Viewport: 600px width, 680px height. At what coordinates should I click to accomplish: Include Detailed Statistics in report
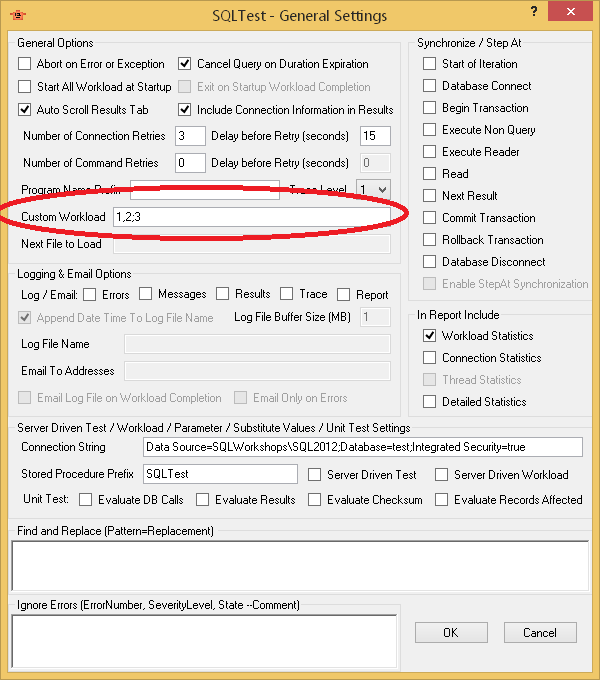tap(430, 402)
